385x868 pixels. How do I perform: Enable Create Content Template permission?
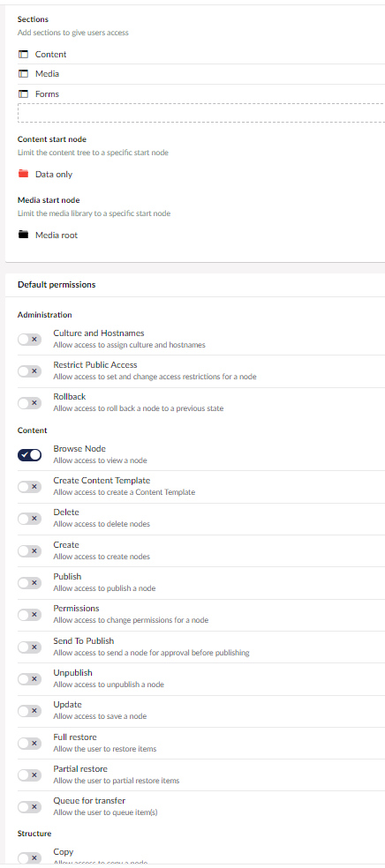click(29, 487)
